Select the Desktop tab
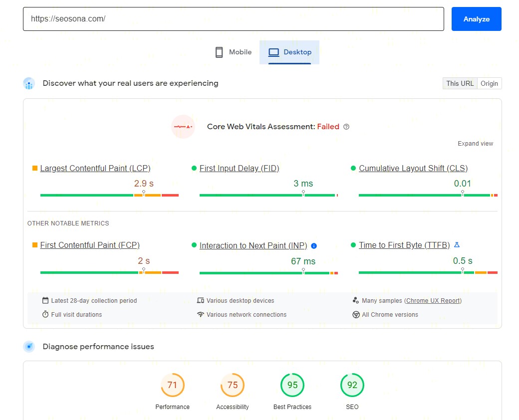Image resolution: width=519 pixels, height=420 pixels. pos(289,52)
